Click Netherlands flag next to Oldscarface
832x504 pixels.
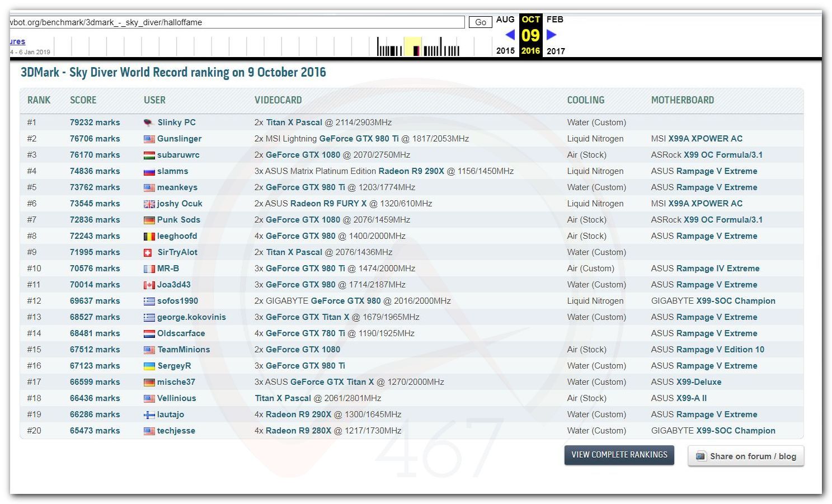coord(149,333)
